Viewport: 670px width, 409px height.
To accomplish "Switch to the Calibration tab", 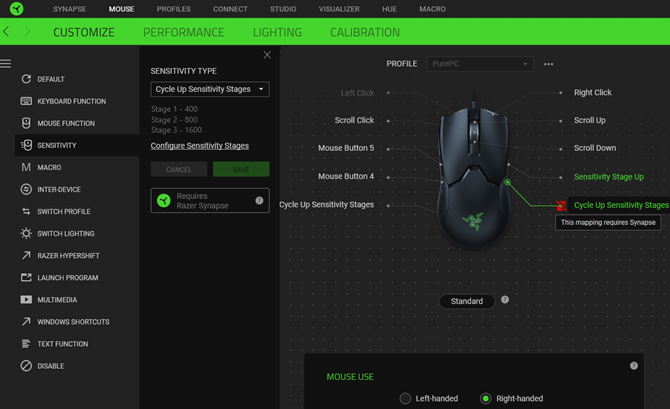I will 365,32.
